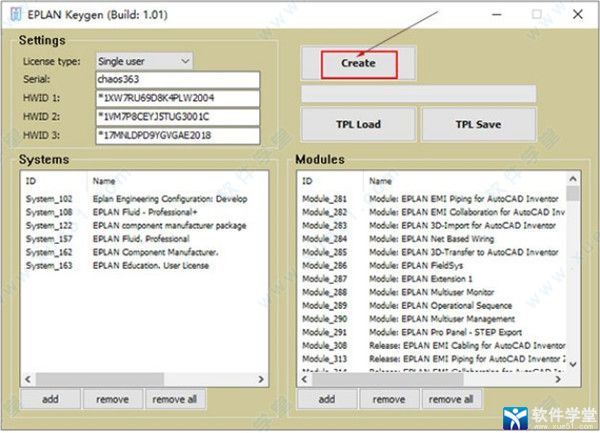
Task: Select Module_284 Net Based Wiring row
Action: click(432, 239)
